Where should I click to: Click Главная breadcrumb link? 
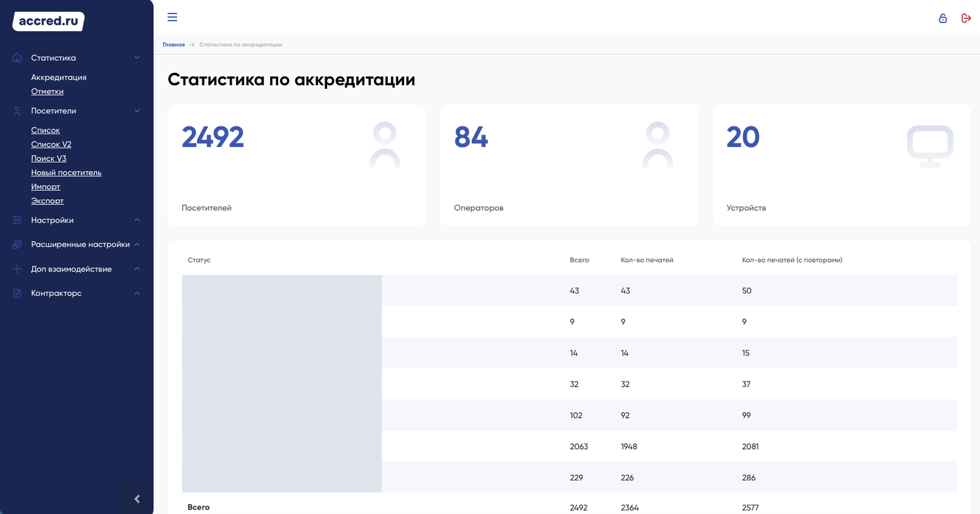[173, 45]
